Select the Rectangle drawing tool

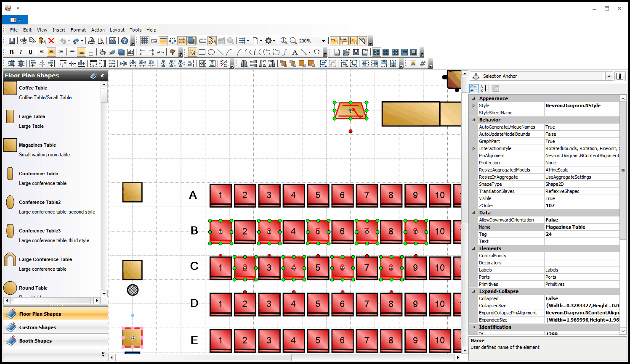[x=202, y=52]
